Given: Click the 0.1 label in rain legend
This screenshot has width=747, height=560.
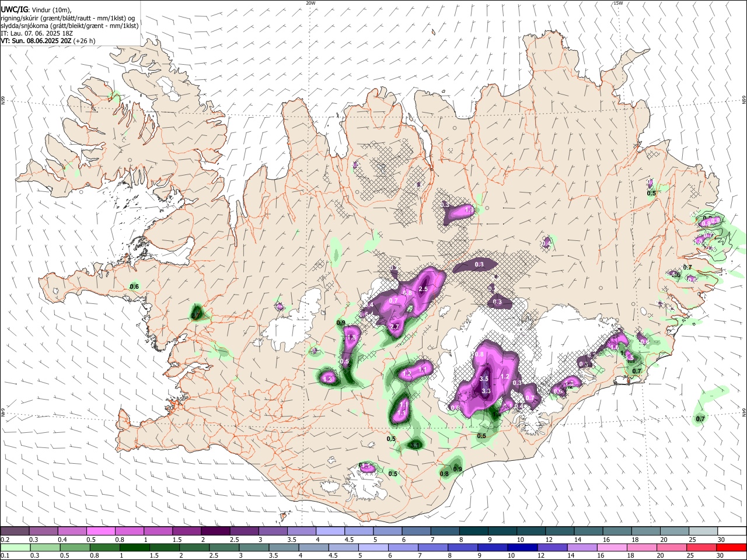Looking at the screenshot, I should click(5, 556).
